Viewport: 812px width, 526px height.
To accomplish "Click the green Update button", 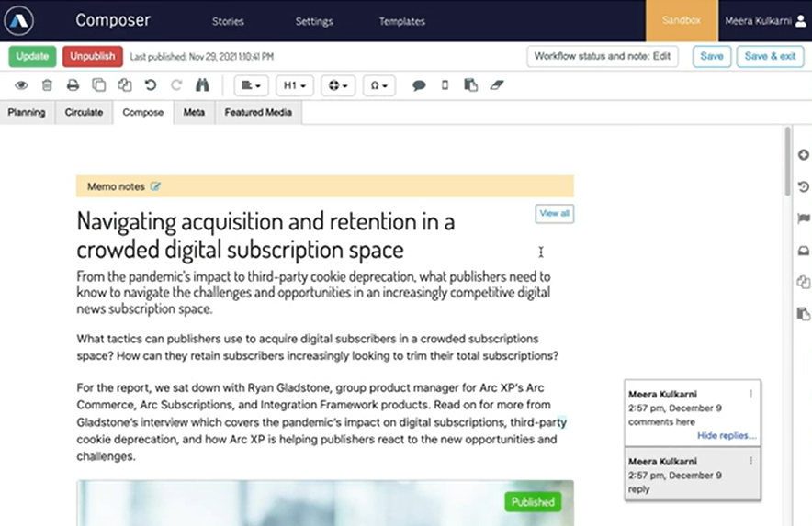I will click(x=32, y=56).
